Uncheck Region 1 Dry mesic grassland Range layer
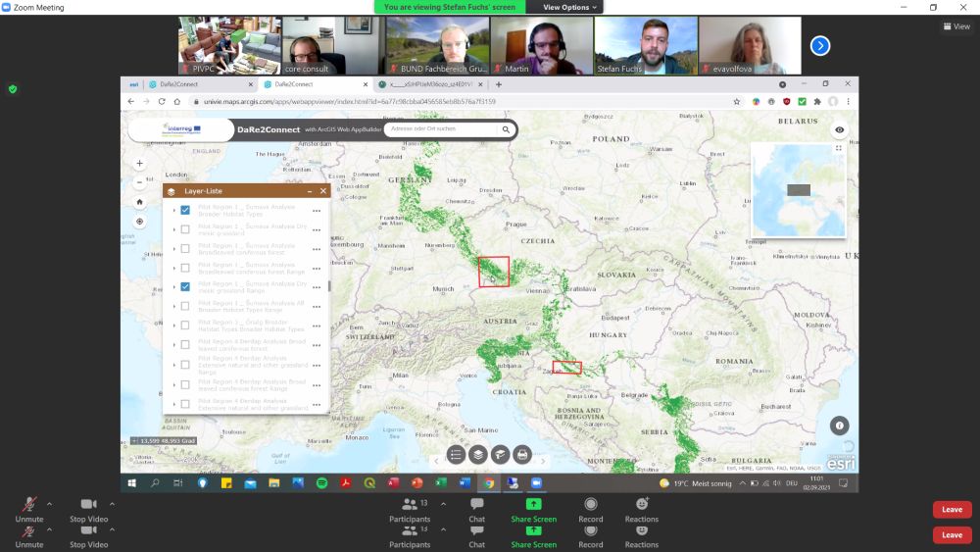980x552 pixels. tap(185, 287)
